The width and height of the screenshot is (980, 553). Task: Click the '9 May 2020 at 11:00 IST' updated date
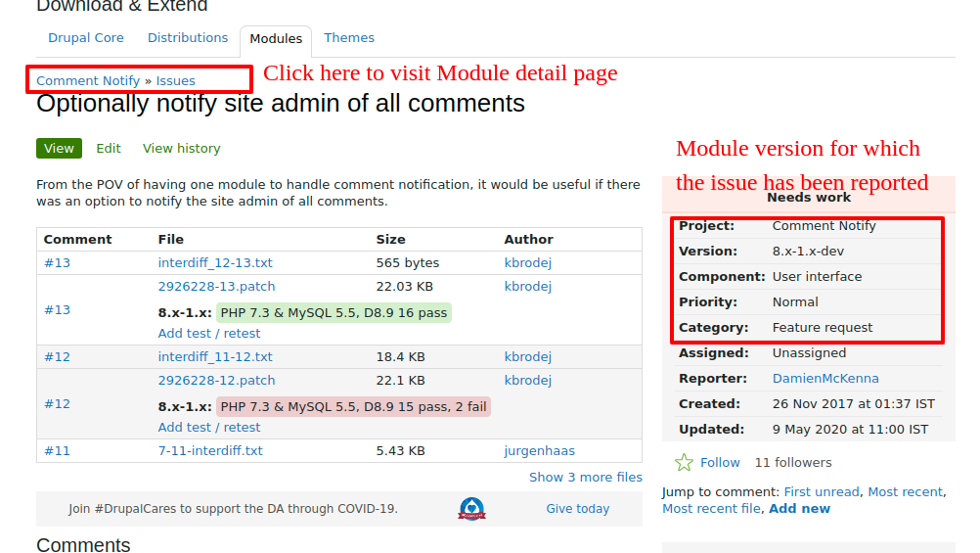tap(850, 430)
